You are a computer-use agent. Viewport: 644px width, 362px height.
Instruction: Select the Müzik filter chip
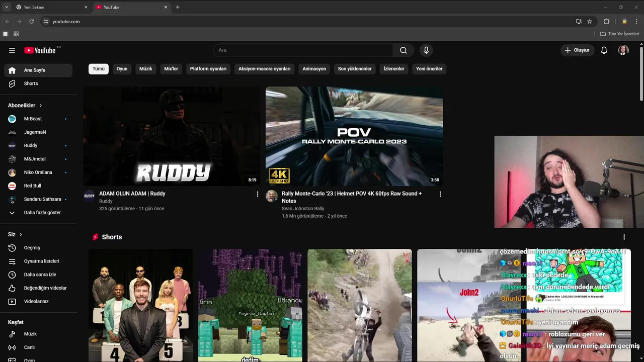pos(146,69)
